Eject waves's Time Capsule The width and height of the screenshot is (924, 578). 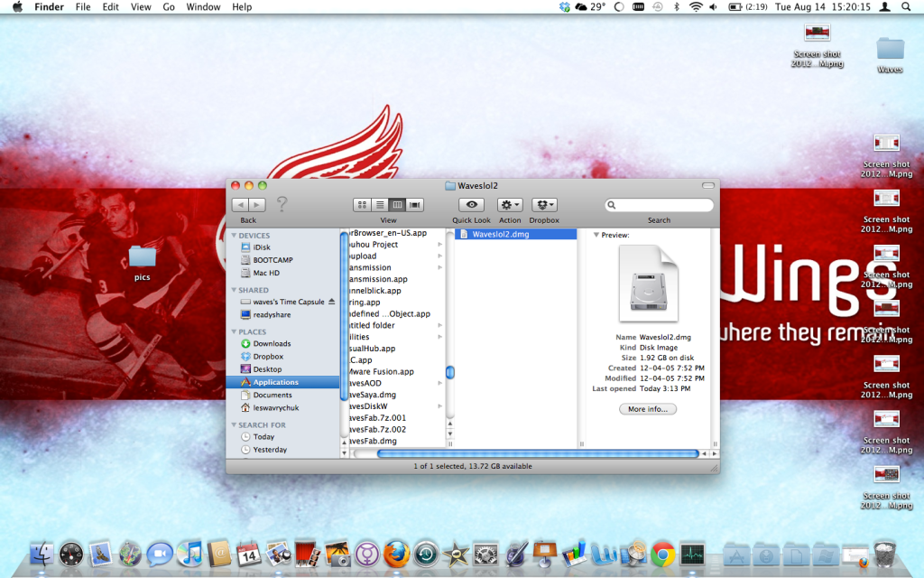pyautogui.click(x=332, y=302)
